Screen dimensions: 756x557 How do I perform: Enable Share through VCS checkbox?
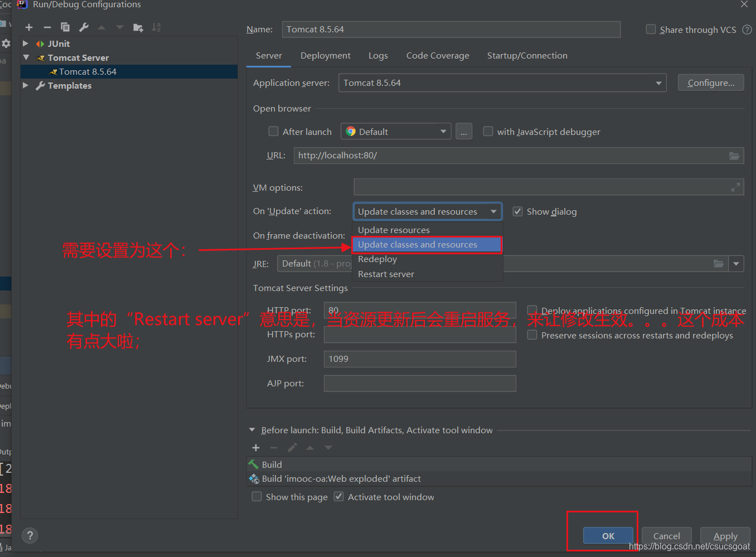pos(651,29)
